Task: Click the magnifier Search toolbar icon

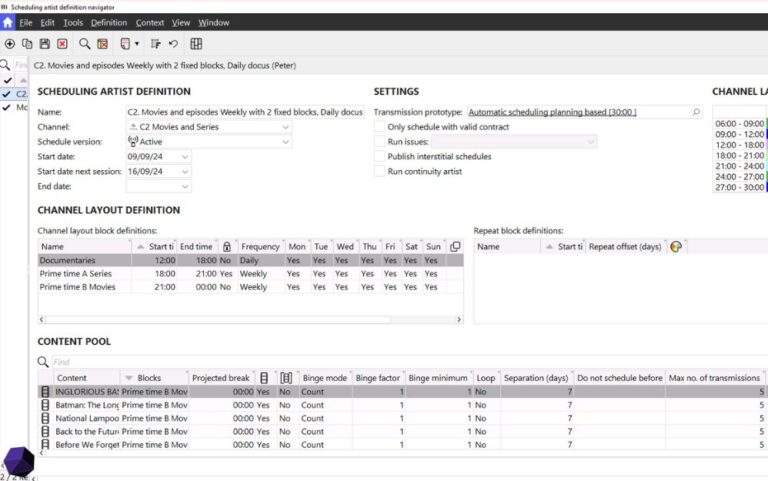Action: (x=84, y=44)
